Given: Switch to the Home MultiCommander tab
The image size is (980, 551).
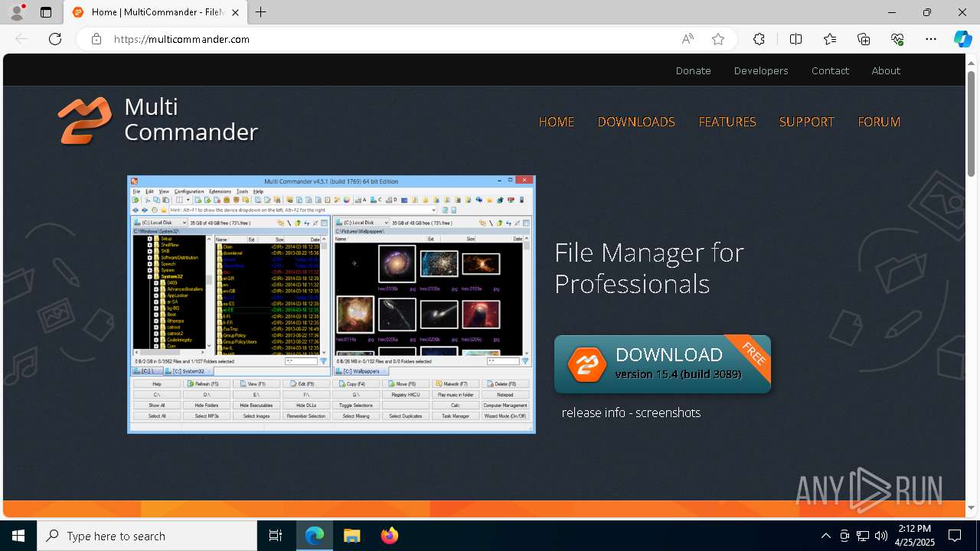Looking at the screenshot, I should (x=155, y=12).
